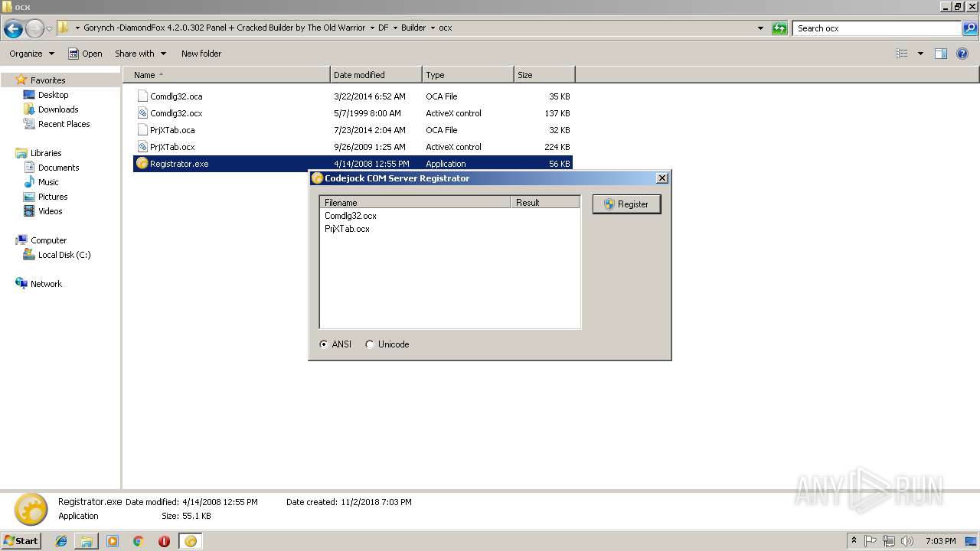The image size is (980, 551).
Task: Click Open in Explorer toolbar
Action: (x=85, y=54)
